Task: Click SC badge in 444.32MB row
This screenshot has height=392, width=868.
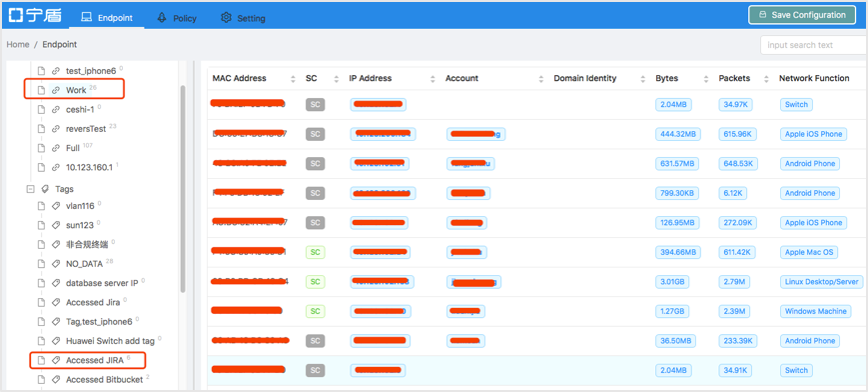Action: point(315,134)
